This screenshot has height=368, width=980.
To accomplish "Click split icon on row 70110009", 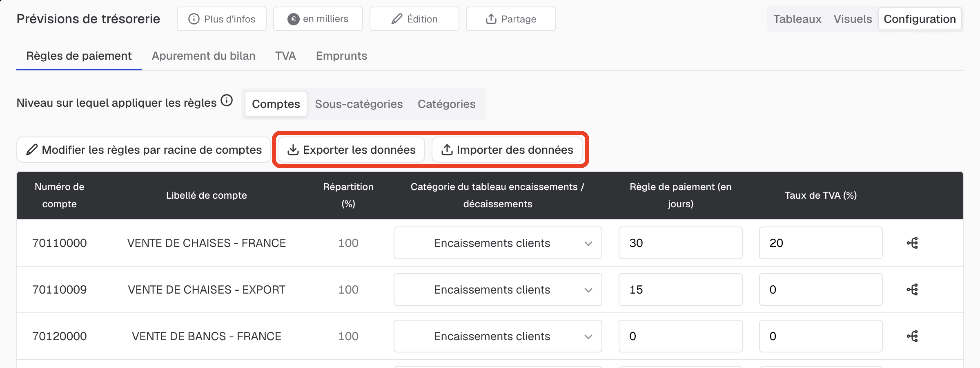I will (x=912, y=289).
